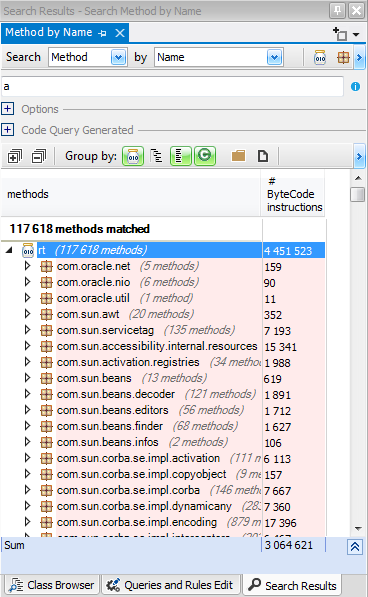The width and height of the screenshot is (368, 597).
Task: Click the blue info icon
Action: [355, 86]
